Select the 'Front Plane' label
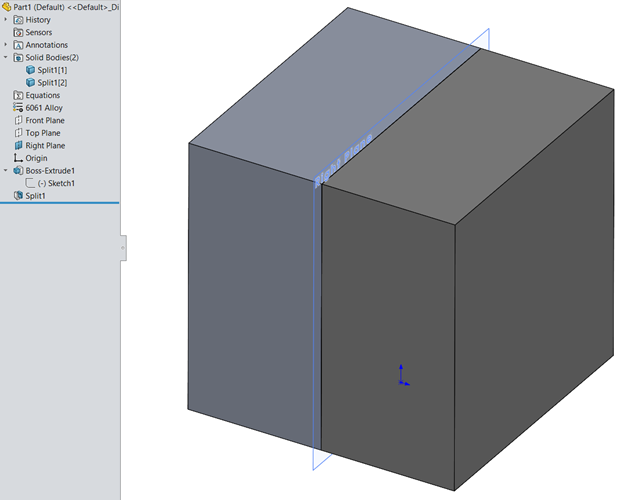This screenshot has width=618, height=500. [45, 121]
